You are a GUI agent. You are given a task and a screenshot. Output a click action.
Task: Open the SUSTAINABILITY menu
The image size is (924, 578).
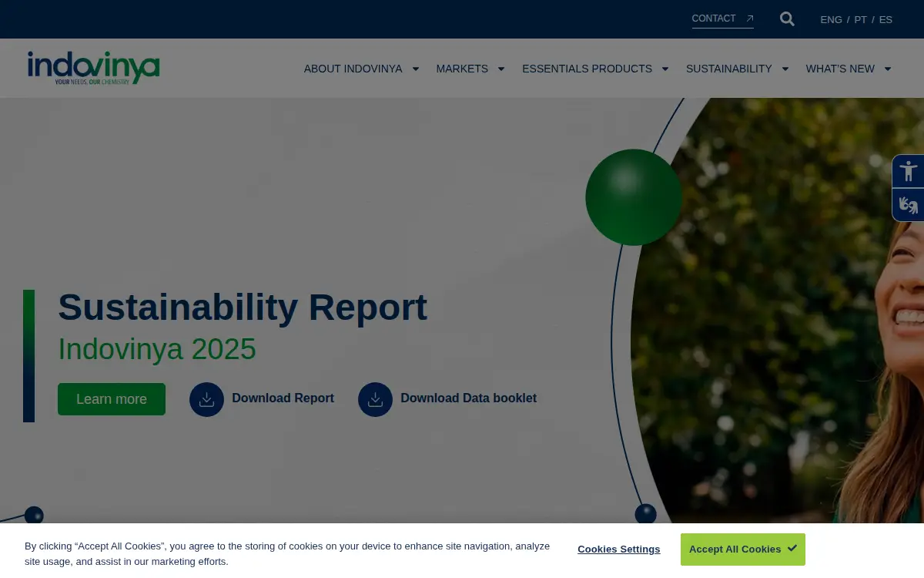click(x=728, y=69)
